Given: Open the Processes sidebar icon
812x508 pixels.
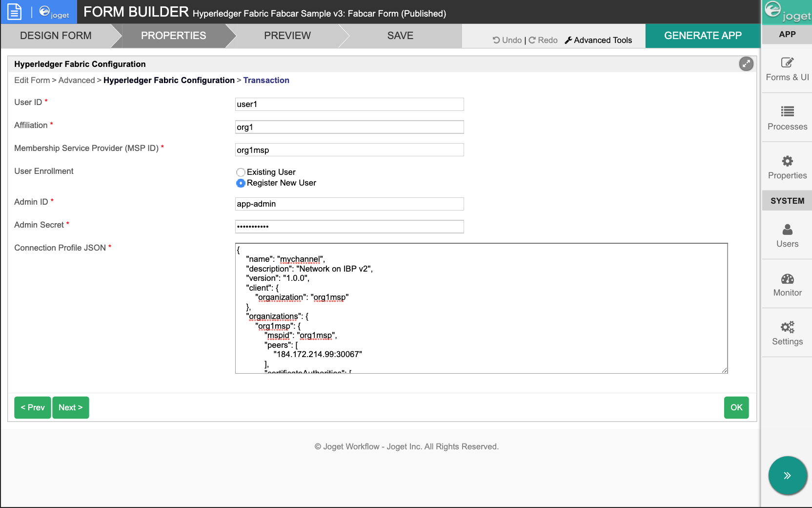Looking at the screenshot, I should click(x=787, y=112).
